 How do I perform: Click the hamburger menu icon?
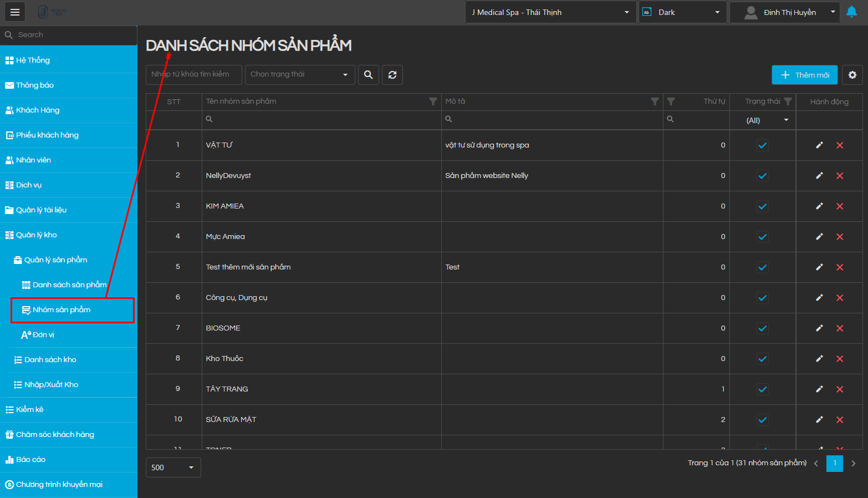[15, 12]
